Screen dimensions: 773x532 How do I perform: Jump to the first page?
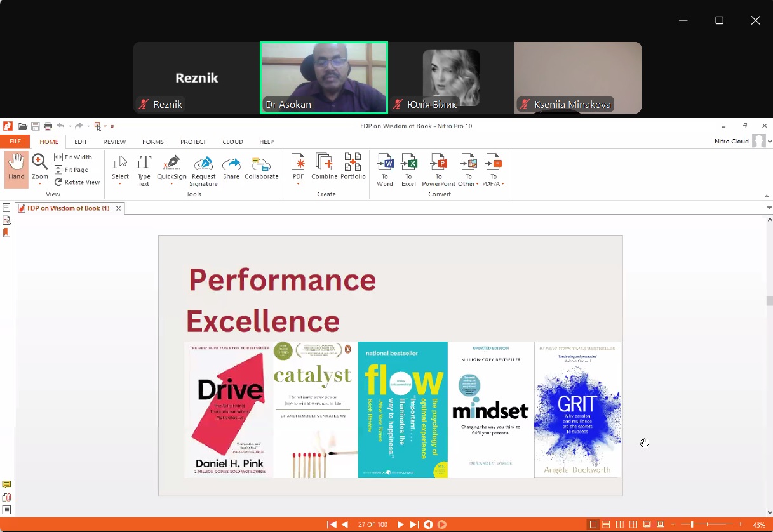coord(332,524)
